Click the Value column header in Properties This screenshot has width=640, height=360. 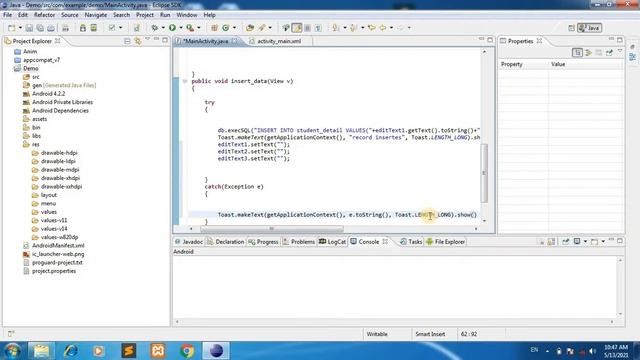(586, 64)
